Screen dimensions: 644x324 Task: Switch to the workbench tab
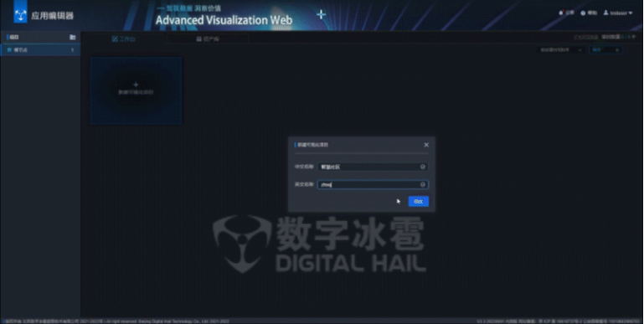pyautogui.click(x=124, y=39)
